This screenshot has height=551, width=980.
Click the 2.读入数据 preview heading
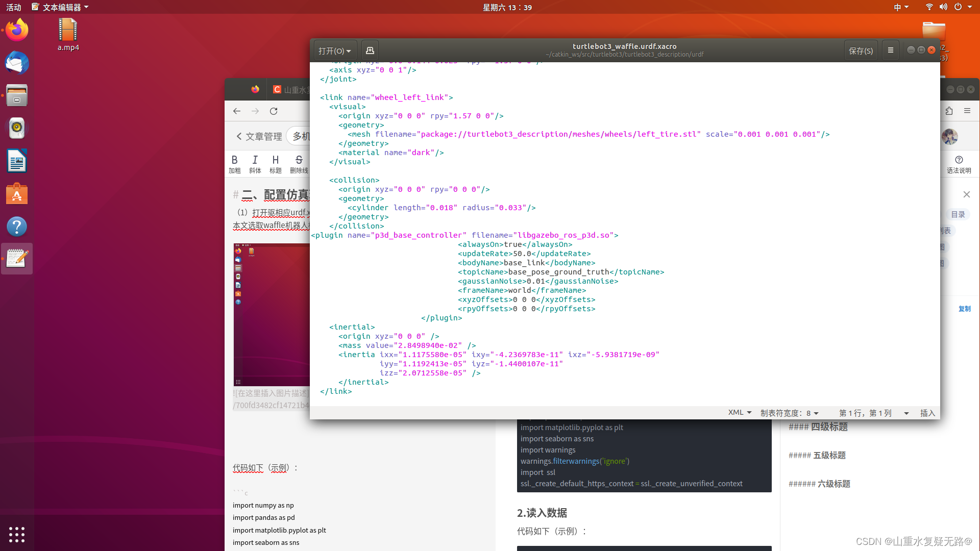pyautogui.click(x=542, y=513)
